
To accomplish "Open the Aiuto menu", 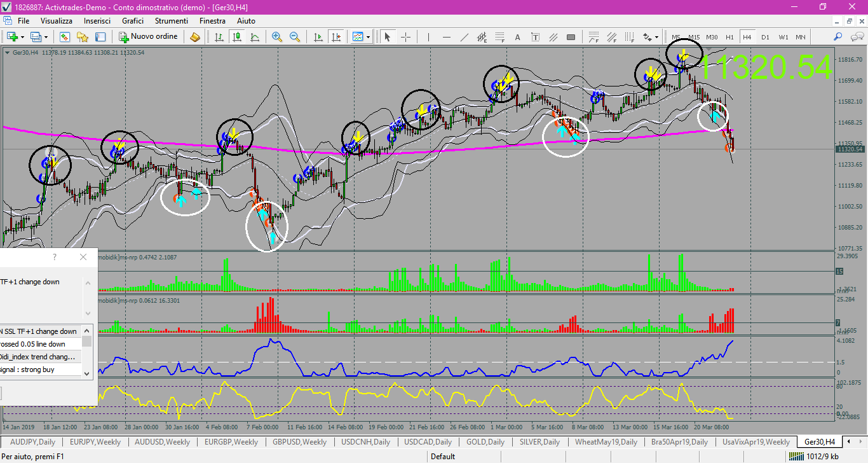I will pos(246,21).
